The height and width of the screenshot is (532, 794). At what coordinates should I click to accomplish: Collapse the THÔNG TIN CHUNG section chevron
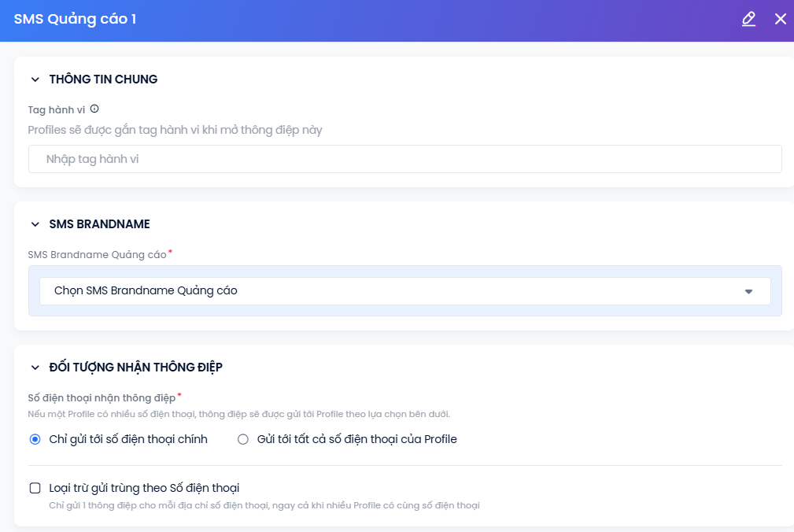click(35, 79)
